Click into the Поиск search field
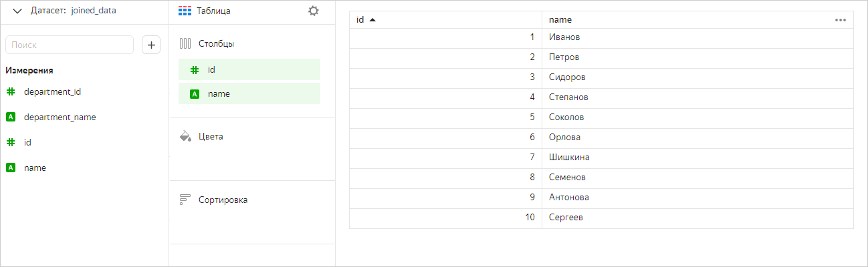The height and width of the screenshot is (267, 868). click(x=70, y=45)
